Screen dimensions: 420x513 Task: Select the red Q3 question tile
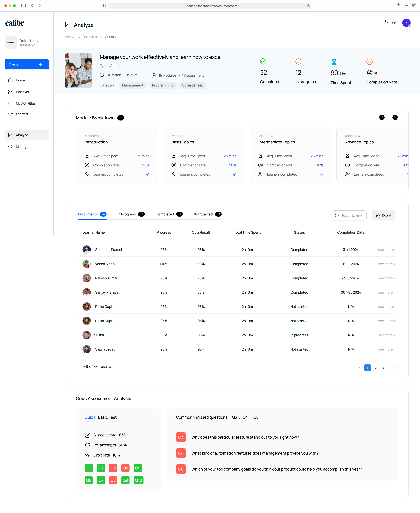(113, 468)
